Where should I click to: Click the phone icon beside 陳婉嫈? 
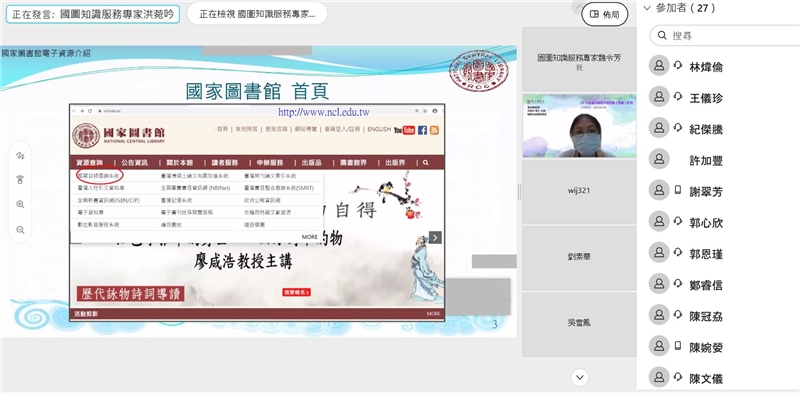tap(678, 346)
